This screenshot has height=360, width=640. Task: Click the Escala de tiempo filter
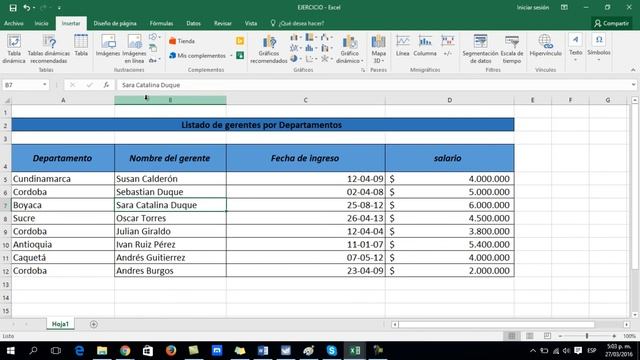[x=512, y=49]
